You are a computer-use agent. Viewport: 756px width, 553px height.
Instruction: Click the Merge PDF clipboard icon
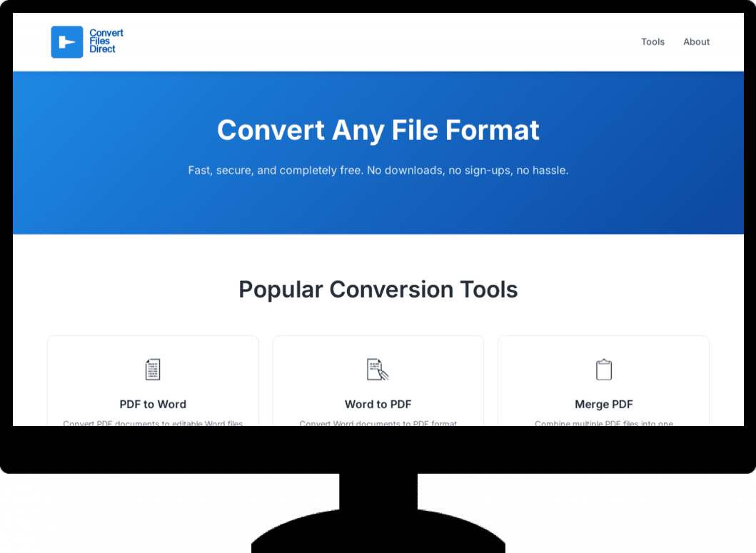pos(603,369)
